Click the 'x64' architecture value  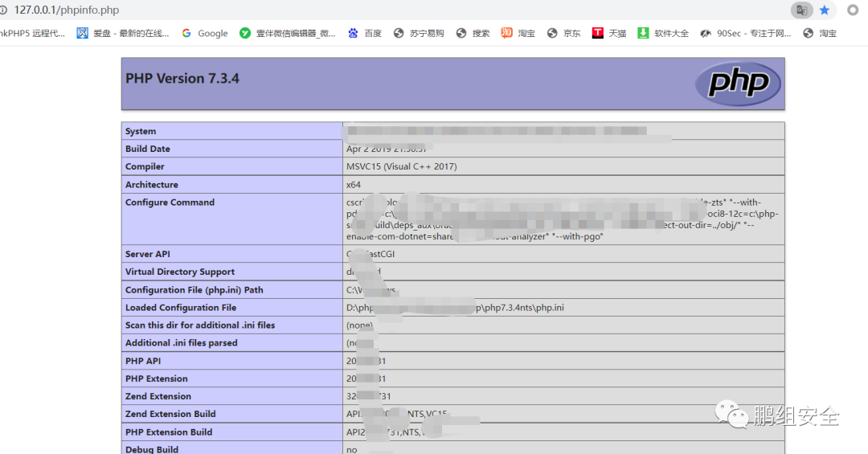(353, 184)
